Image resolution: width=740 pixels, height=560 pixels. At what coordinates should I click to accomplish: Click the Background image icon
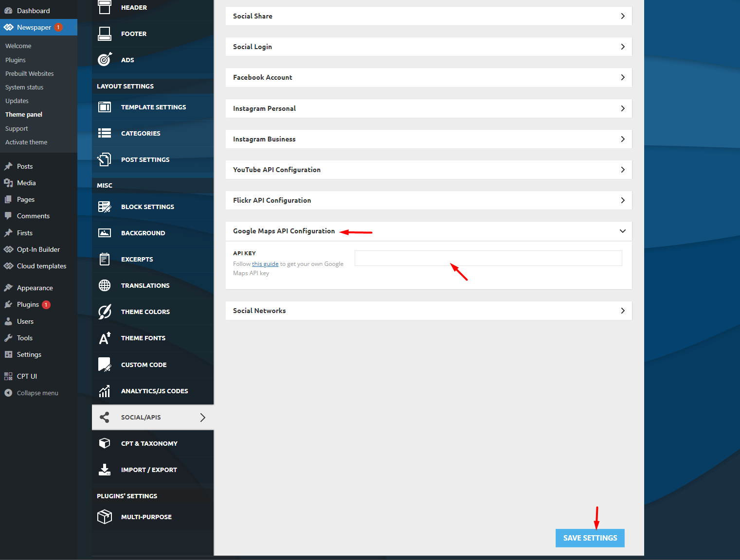click(x=105, y=233)
